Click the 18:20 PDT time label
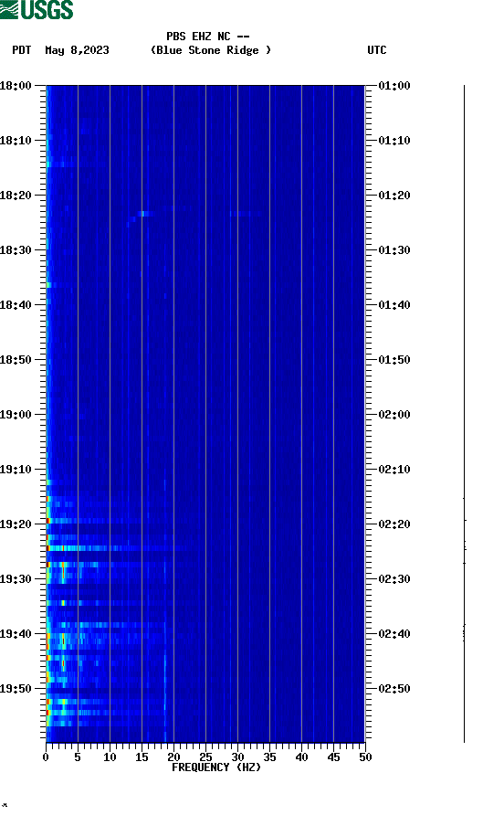This screenshot has width=504, height=815. pyautogui.click(x=16, y=196)
